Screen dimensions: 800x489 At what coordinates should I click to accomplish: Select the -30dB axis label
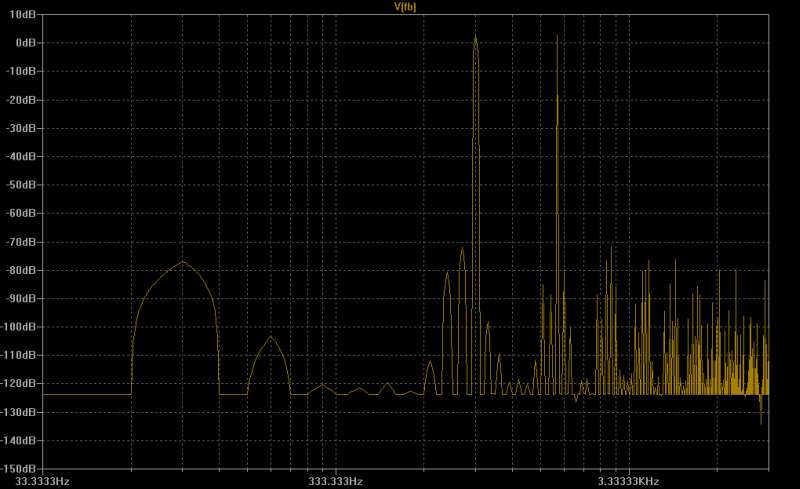click(x=21, y=128)
